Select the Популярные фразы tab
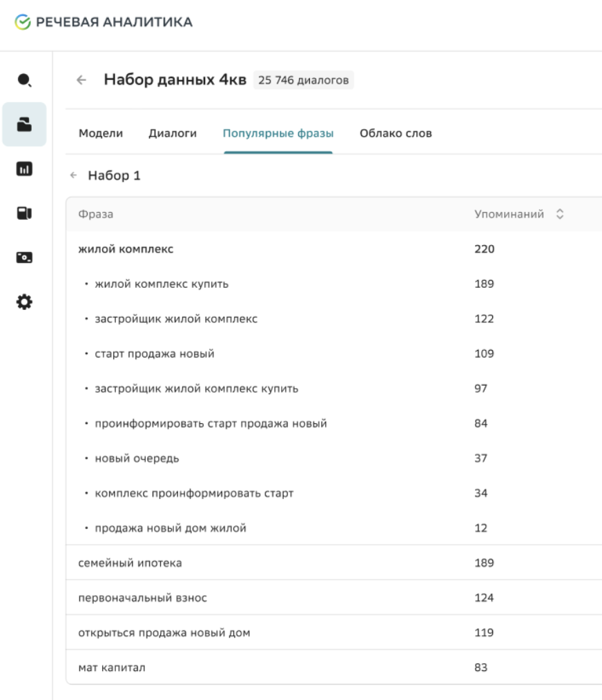Screen dimensions: 602x700 pyautogui.click(x=278, y=133)
